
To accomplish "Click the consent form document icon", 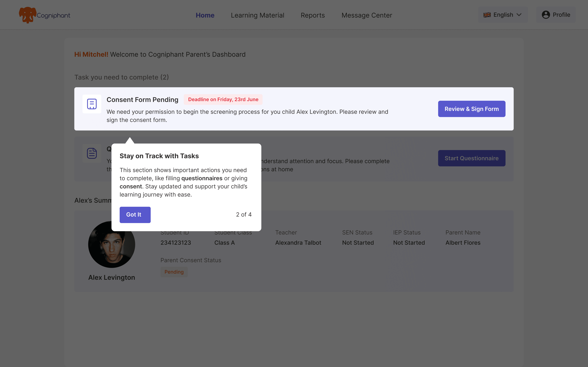I will pyautogui.click(x=92, y=104).
